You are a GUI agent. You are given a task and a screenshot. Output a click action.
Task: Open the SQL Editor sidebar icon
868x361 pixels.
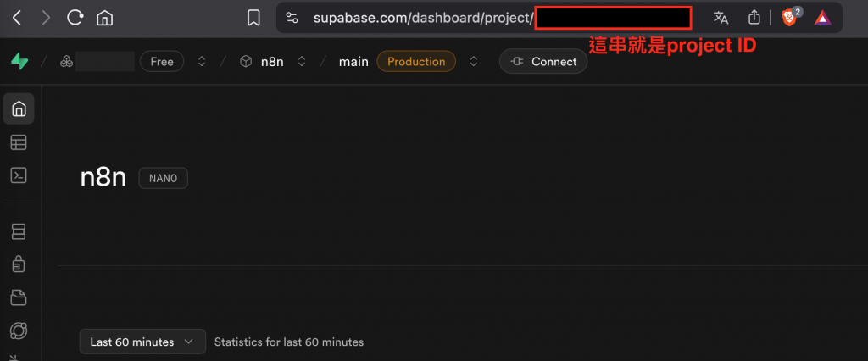pos(19,175)
